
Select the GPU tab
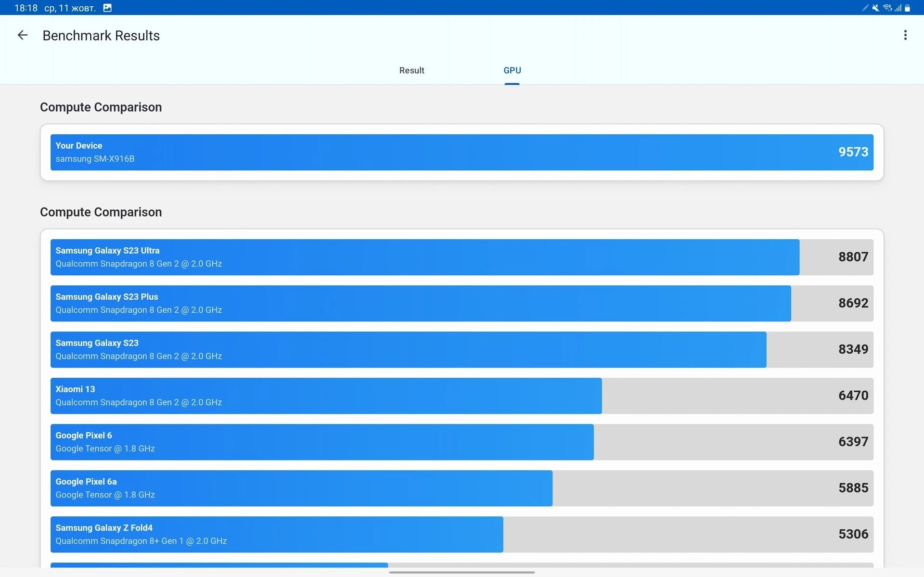tap(512, 70)
